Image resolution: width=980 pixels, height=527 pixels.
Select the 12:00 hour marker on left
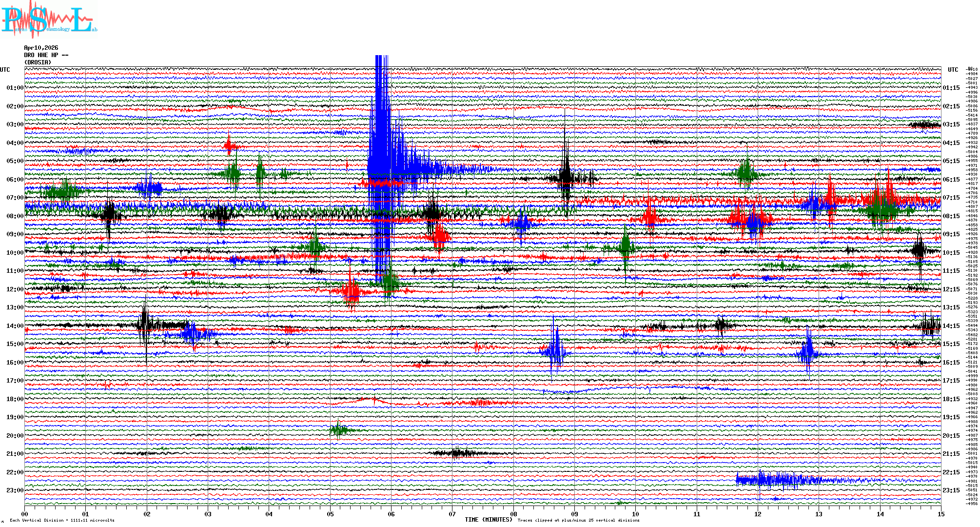pyautogui.click(x=15, y=289)
